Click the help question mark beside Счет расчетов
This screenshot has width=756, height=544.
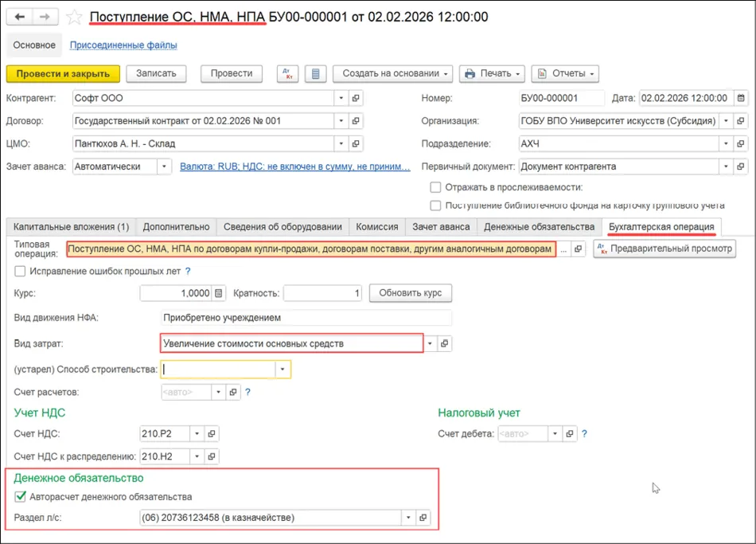(x=247, y=392)
